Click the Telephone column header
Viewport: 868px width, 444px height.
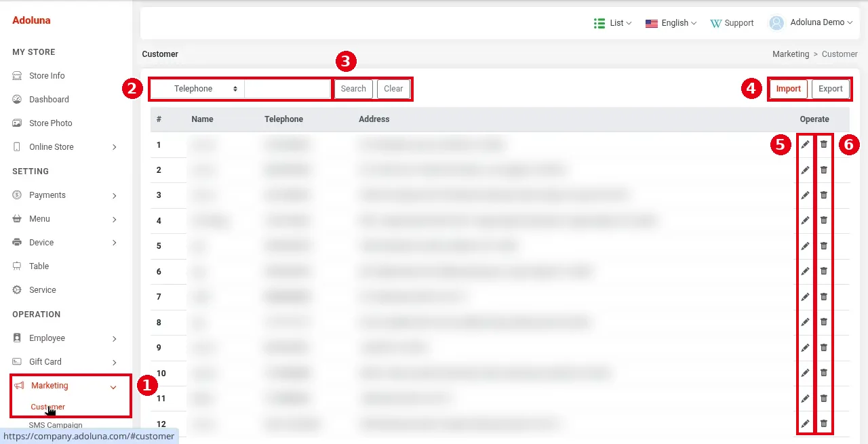point(283,119)
